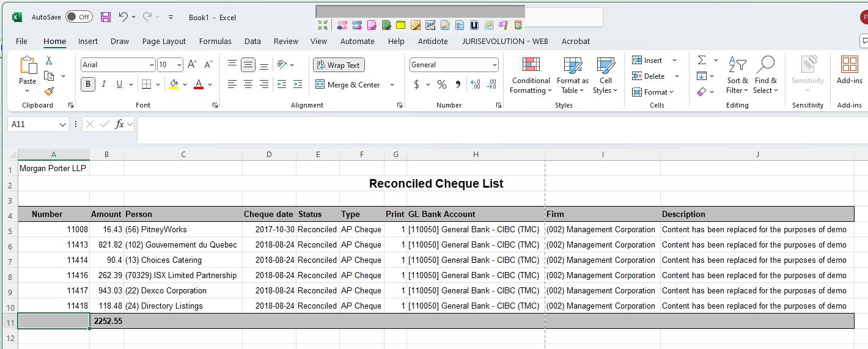Viewport: 868px width, 349px height.
Task: Open the Arial font name dropdown
Action: tap(152, 65)
